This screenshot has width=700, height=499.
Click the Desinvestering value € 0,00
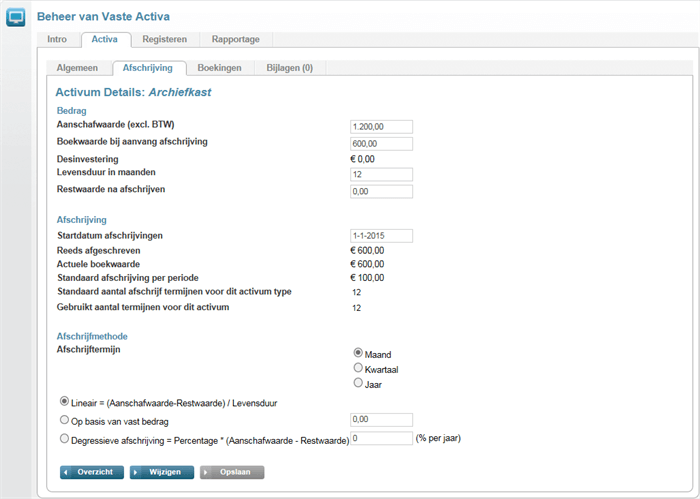click(362, 159)
